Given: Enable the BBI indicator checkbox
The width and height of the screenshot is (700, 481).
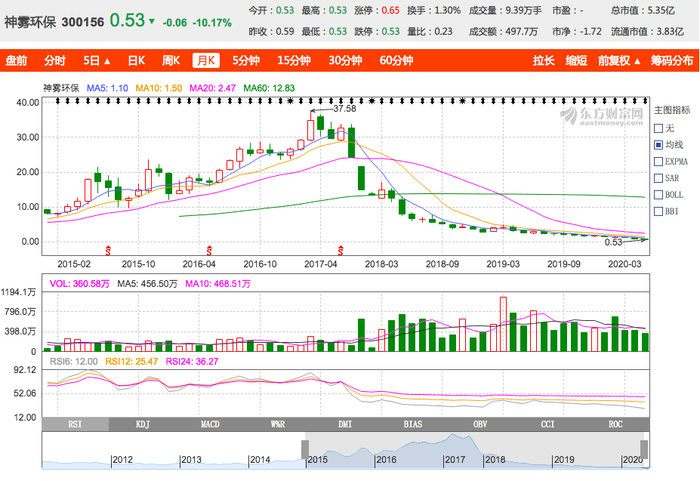Looking at the screenshot, I should pos(658,211).
